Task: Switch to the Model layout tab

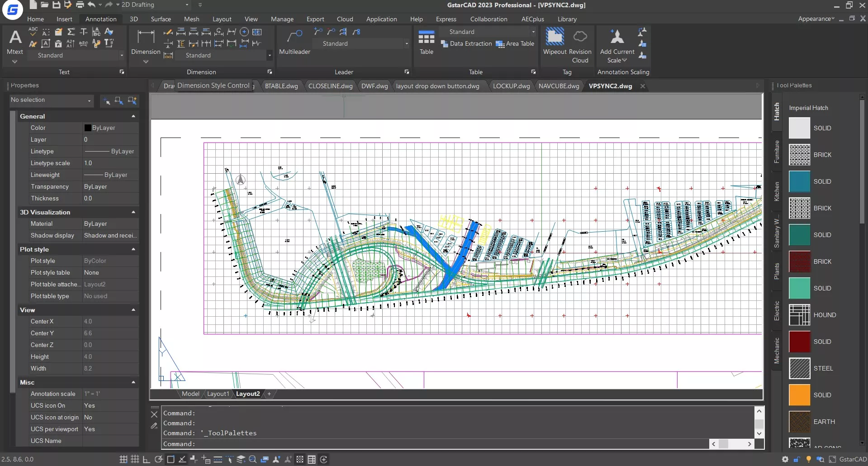Action: [x=190, y=394]
